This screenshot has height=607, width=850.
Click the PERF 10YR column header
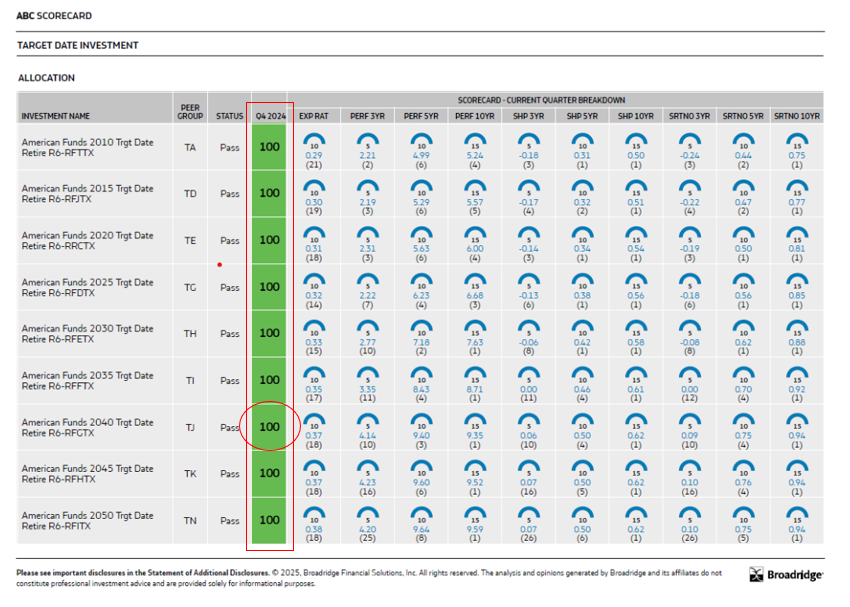click(475, 116)
